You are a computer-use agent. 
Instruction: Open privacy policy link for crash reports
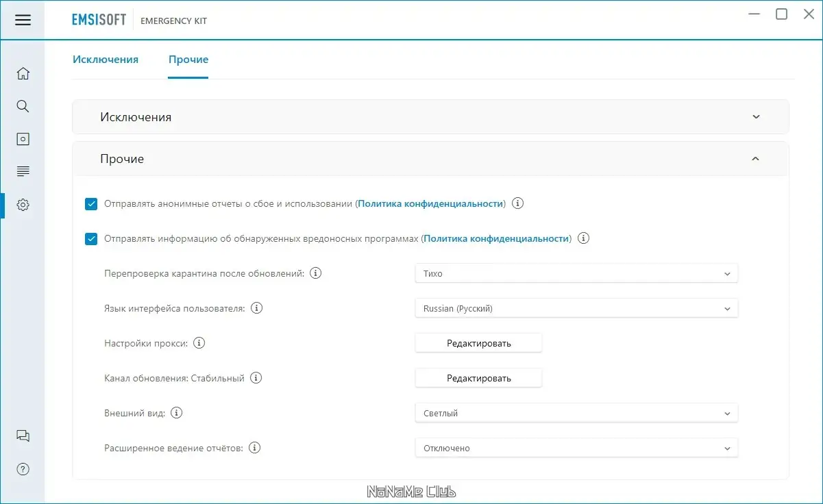(430, 204)
